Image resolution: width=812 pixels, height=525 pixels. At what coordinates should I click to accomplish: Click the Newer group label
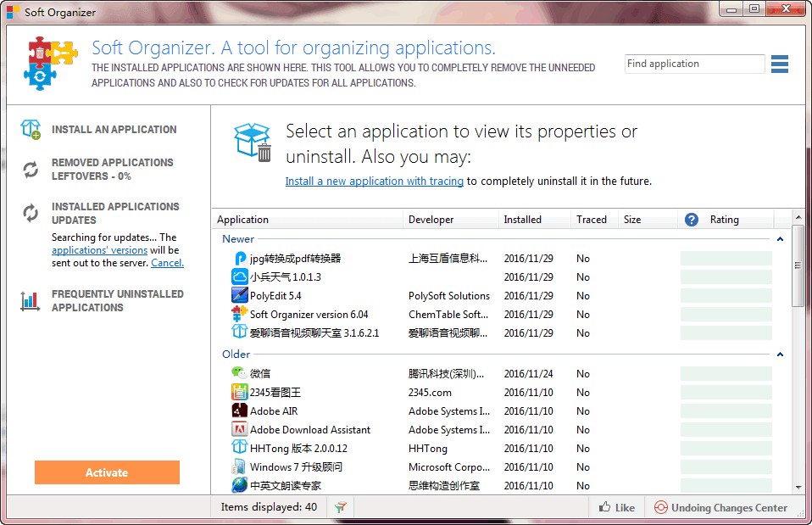click(x=238, y=239)
